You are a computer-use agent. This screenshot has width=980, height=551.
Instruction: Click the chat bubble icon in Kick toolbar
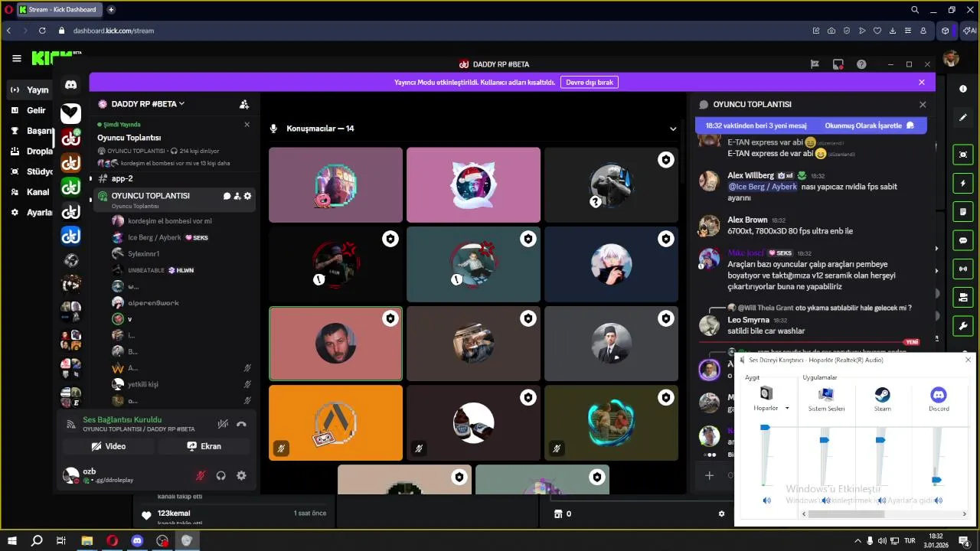pyautogui.click(x=963, y=240)
